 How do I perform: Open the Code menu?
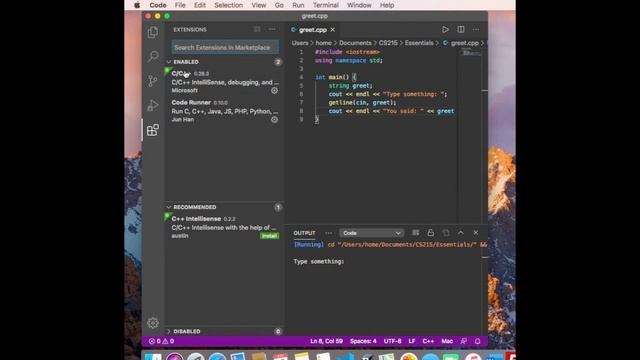(x=158, y=5)
